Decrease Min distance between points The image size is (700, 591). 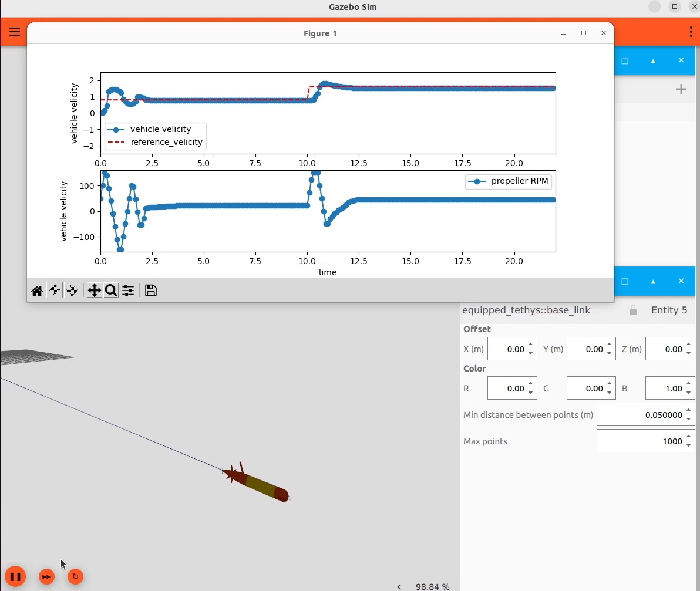(x=688, y=419)
